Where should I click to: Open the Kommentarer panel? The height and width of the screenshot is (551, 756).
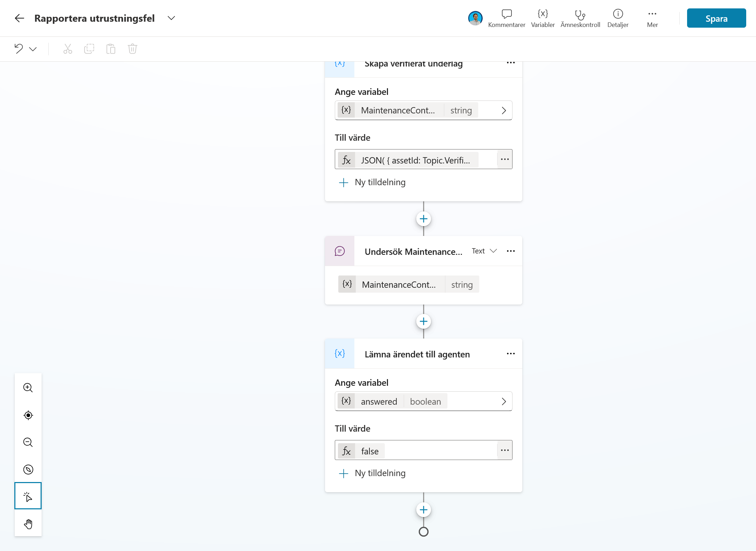507,18
